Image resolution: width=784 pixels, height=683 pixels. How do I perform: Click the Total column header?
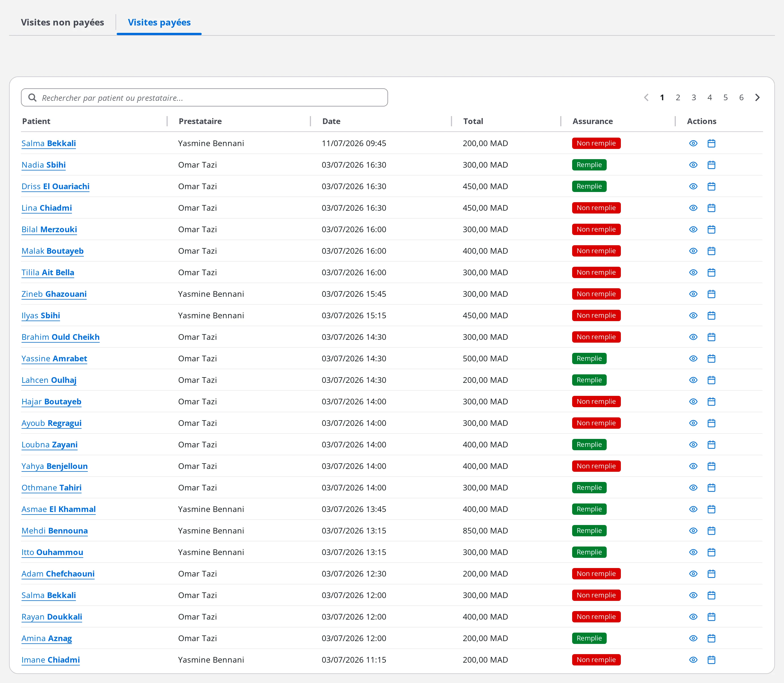pyautogui.click(x=473, y=121)
